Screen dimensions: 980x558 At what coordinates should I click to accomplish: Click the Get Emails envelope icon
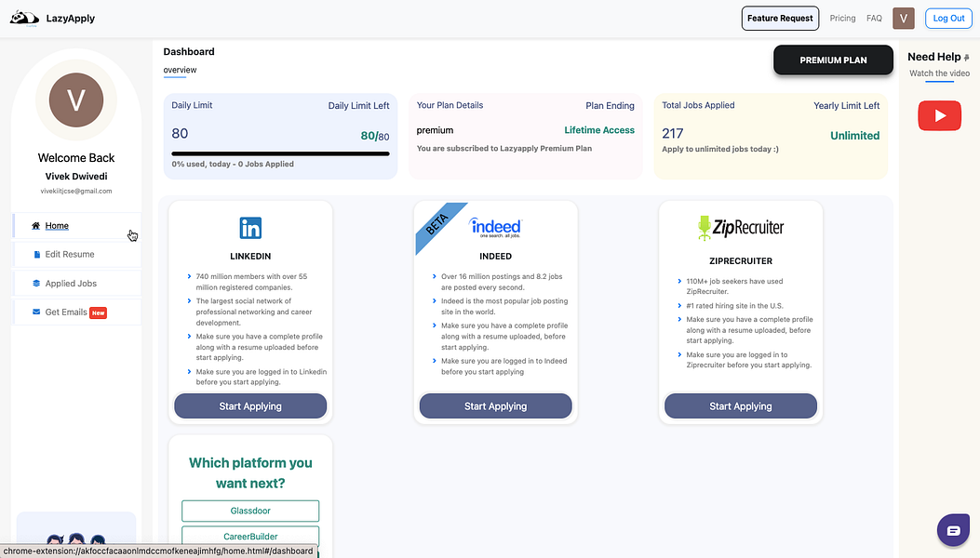(x=35, y=312)
